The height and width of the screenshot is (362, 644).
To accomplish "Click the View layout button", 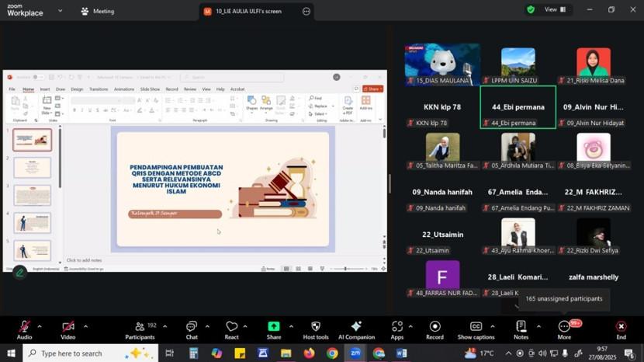I will click(x=555, y=9).
